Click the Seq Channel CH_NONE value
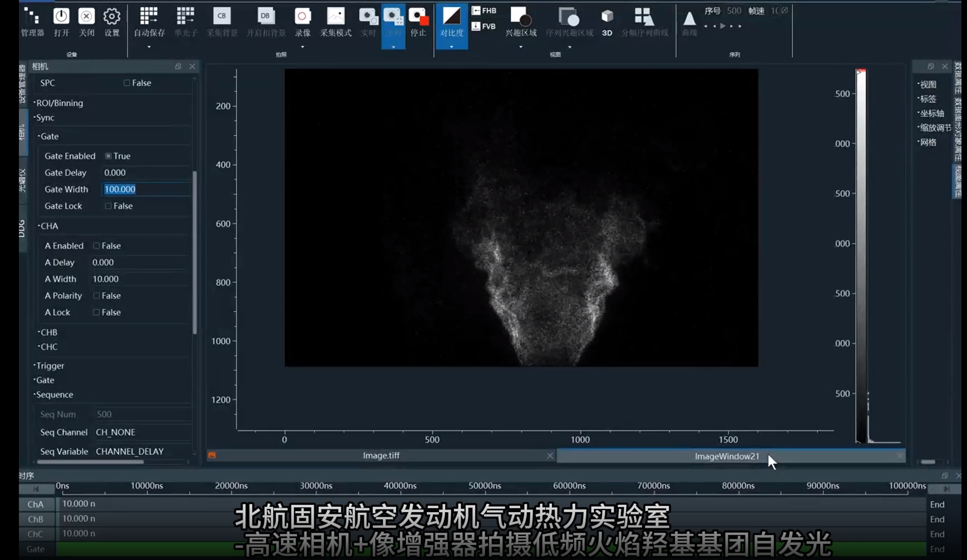The height and width of the screenshot is (560, 967). 115,432
